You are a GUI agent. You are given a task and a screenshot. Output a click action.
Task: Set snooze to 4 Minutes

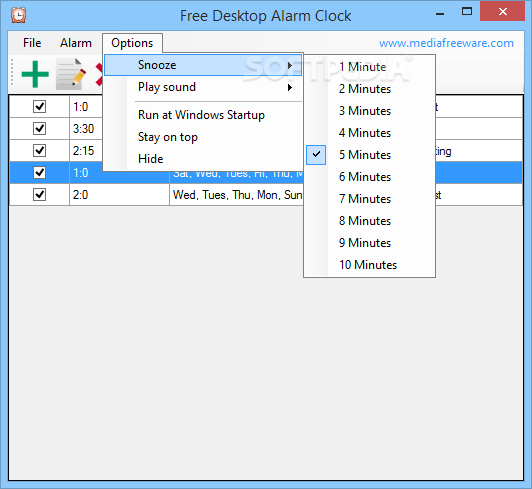pyautogui.click(x=369, y=133)
